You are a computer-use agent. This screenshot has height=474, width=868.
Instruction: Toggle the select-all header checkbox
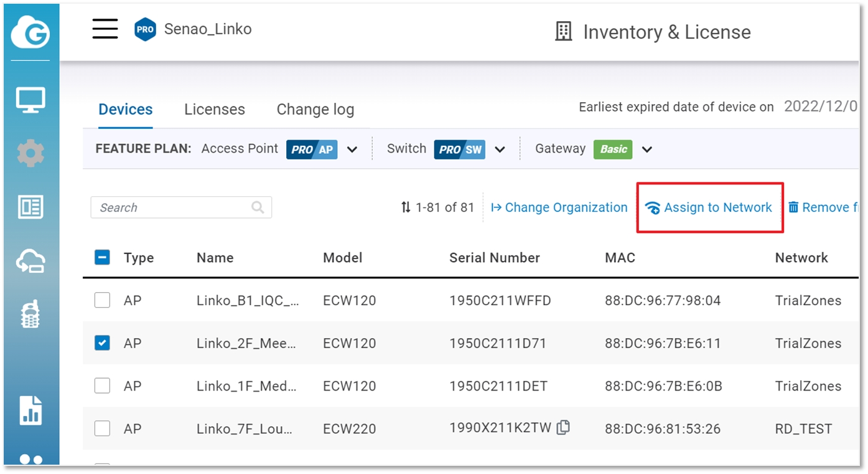pyautogui.click(x=102, y=257)
